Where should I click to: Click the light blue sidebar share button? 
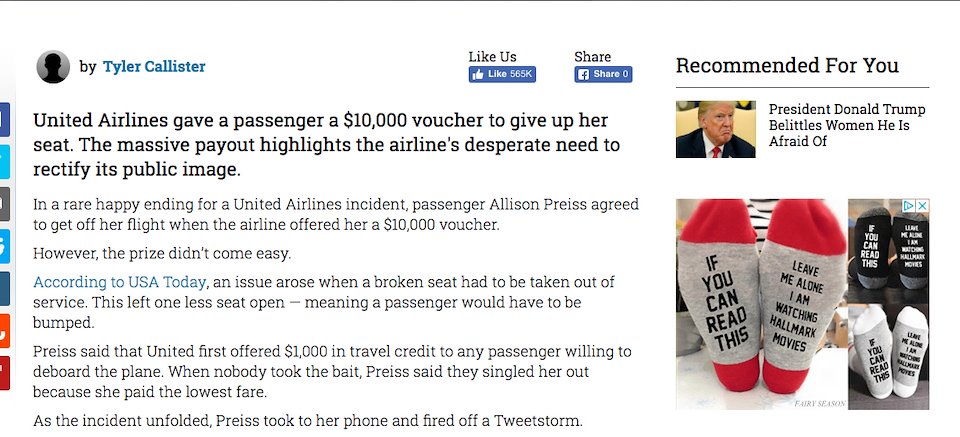coord(5,246)
